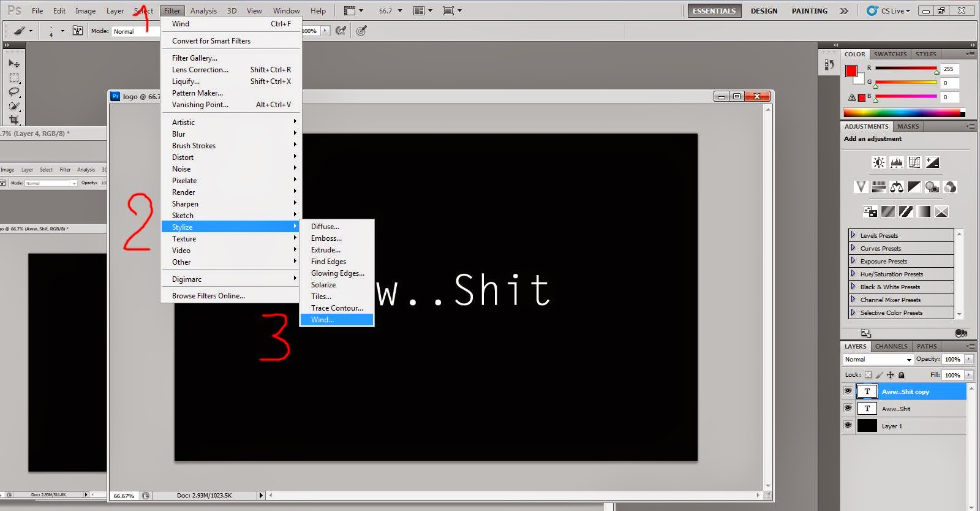Open the layer blend mode dropdown

(878, 360)
